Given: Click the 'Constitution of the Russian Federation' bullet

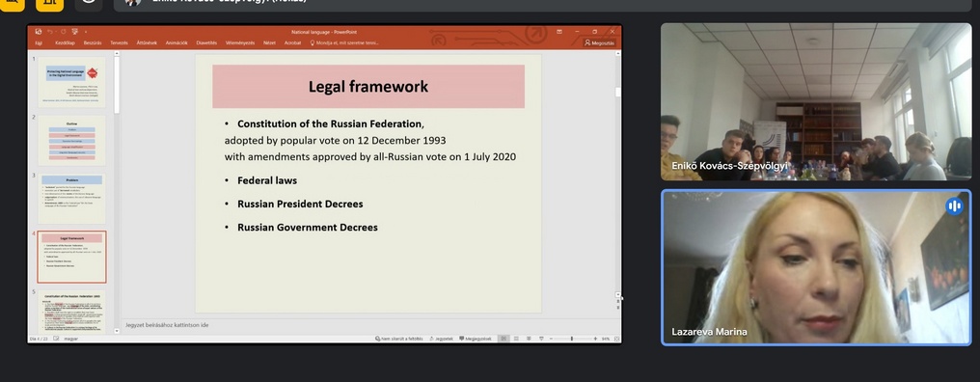Looking at the screenshot, I should [331, 123].
